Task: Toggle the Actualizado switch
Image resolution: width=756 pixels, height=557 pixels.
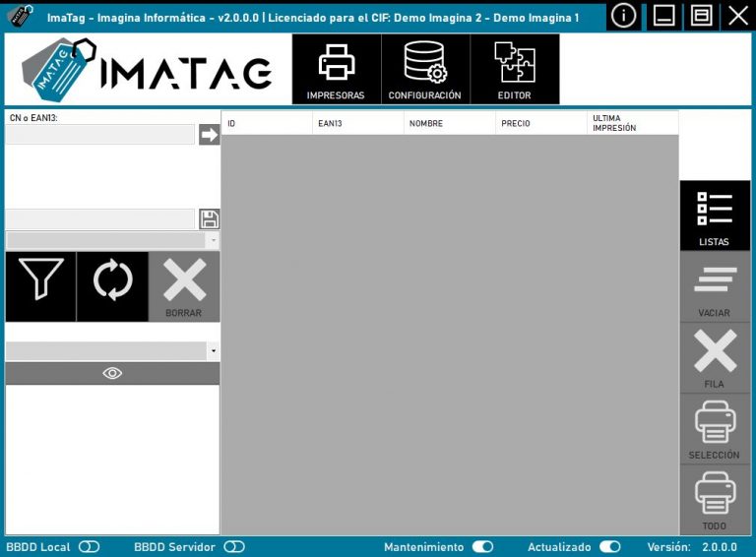Action: 610,547
